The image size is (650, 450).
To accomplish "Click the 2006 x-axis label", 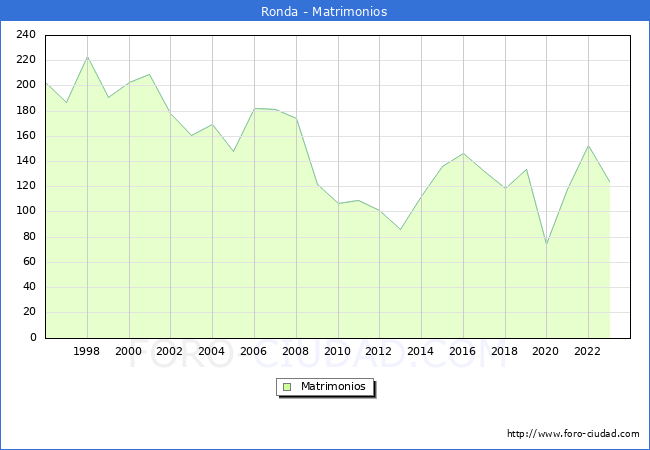I will click(253, 351).
